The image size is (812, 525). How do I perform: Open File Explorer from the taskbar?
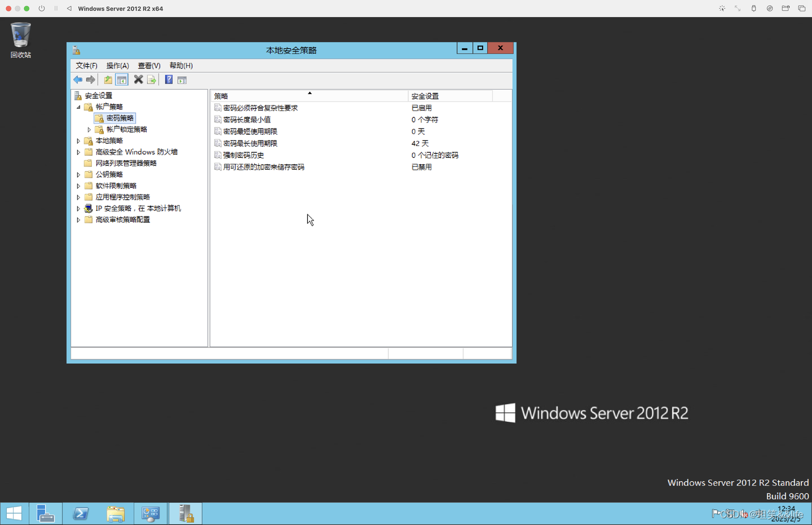[116, 514]
